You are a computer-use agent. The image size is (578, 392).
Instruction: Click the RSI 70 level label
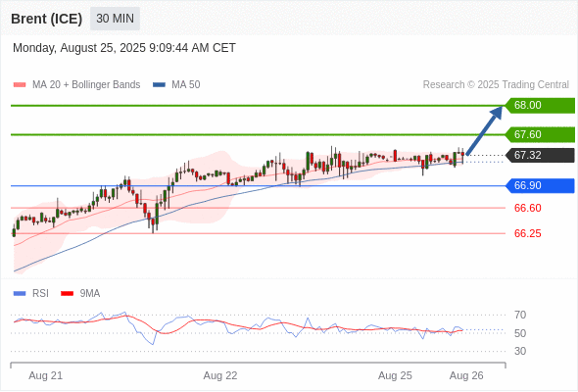click(x=520, y=315)
